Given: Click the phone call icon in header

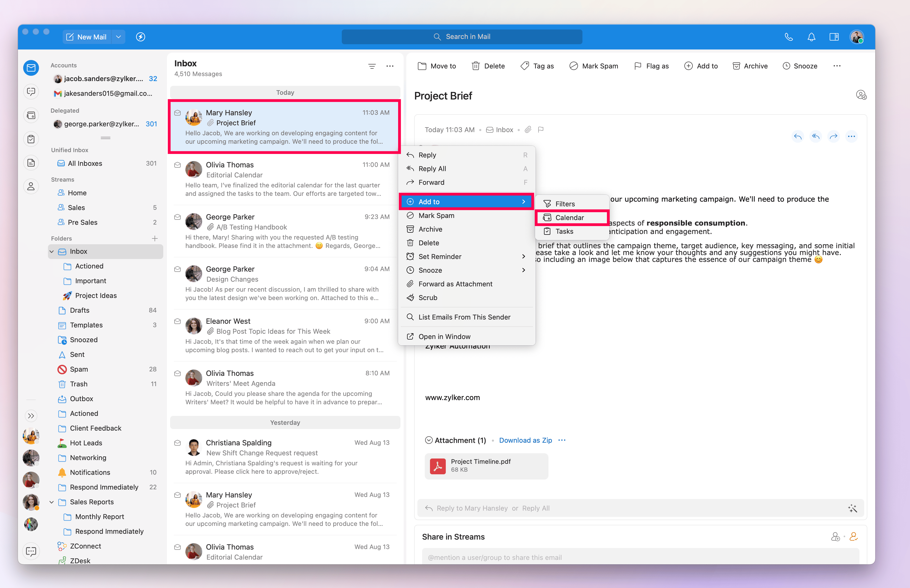Looking at the screenshot, I should tap(789, 37).
